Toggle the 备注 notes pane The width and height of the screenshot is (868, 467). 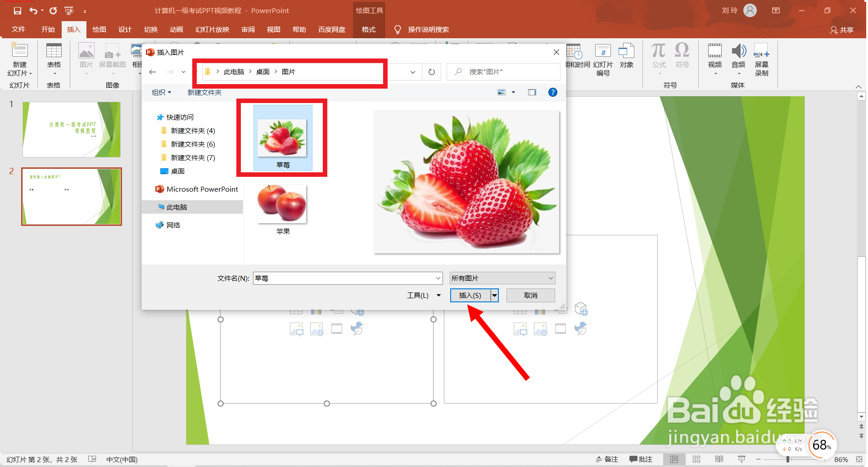[x=606, y=459]
